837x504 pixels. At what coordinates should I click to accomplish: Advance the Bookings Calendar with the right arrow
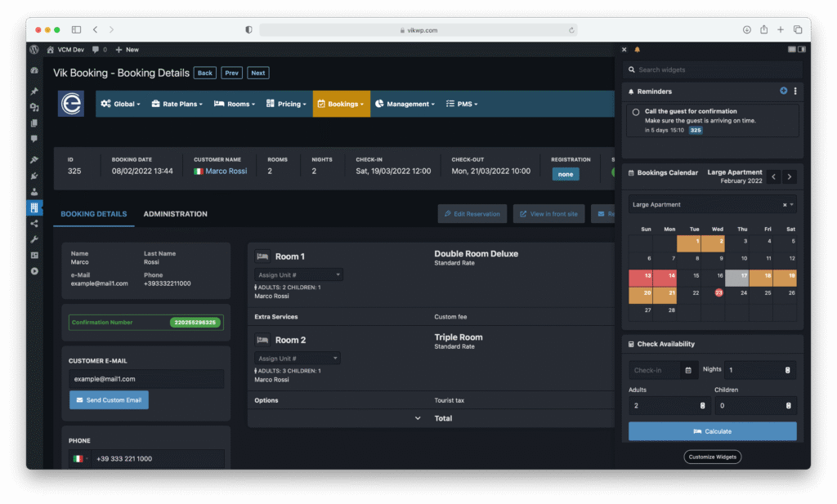click(790, 176)
